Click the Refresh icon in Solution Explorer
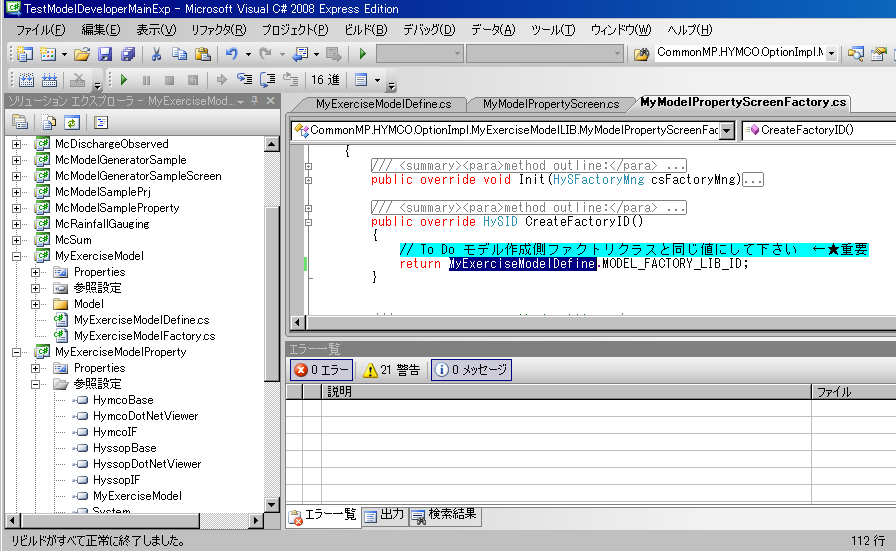The width and height of the screenshot is (896, 551). pos(71,122)
